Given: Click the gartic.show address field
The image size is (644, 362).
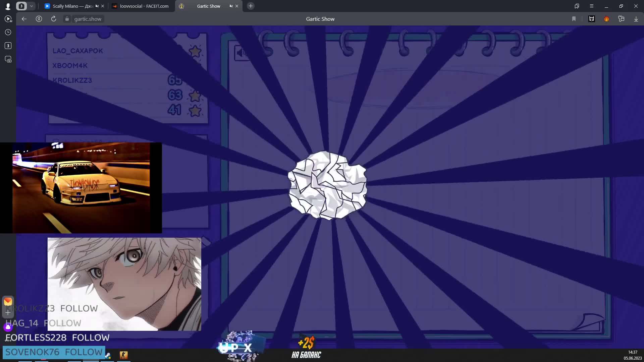Looking at the screenshot, I should point(88,19).
